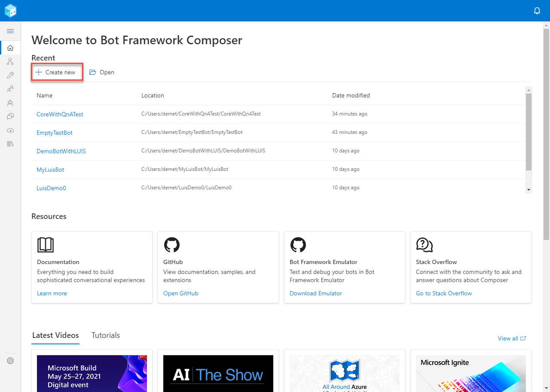Viewport: 550px width, 392px height.
Task: Open the LuisDemo0 project
Action: point(51,188)
